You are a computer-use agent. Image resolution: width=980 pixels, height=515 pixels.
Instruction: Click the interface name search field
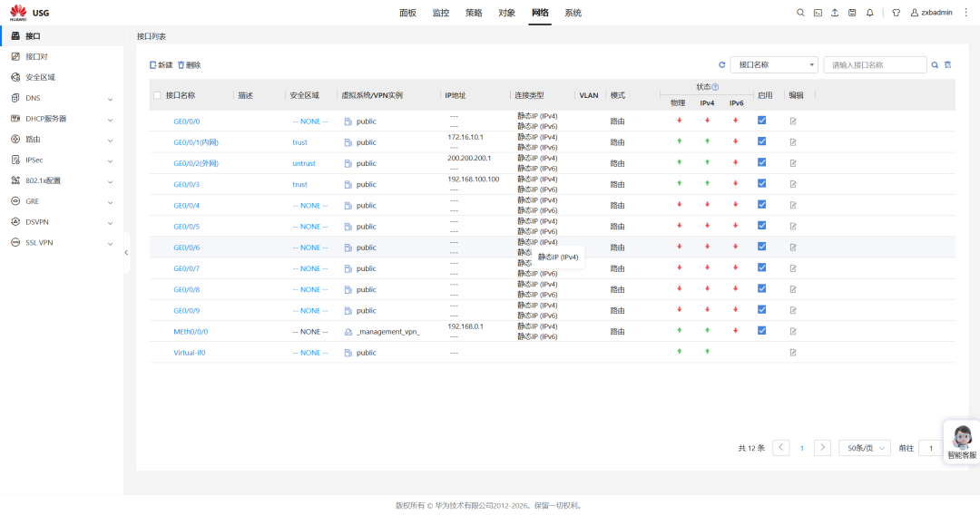(x=875, y=65)
